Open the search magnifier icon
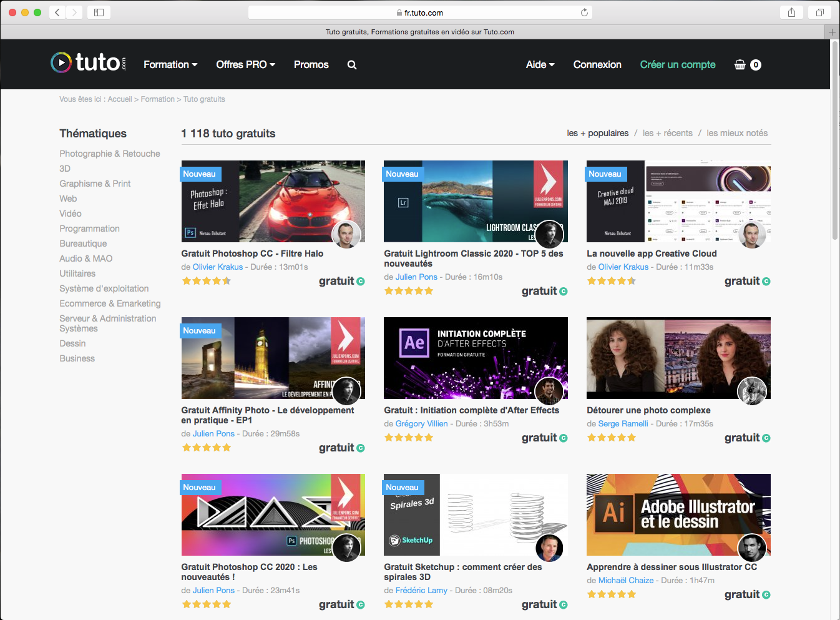This screenshot has width=840, height=620. click(x=352, y=65)
